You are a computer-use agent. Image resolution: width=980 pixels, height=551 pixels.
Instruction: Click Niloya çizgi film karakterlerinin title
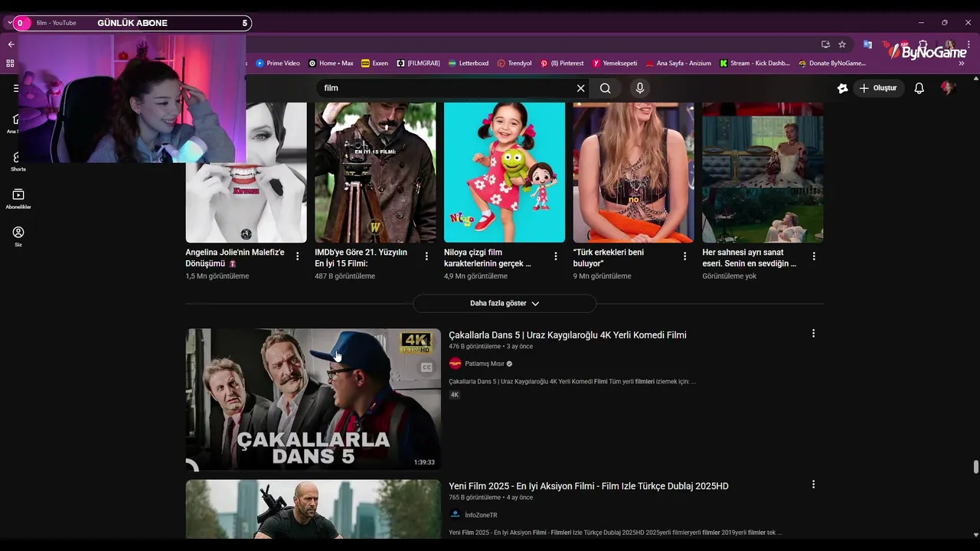(x=488, y=258)
